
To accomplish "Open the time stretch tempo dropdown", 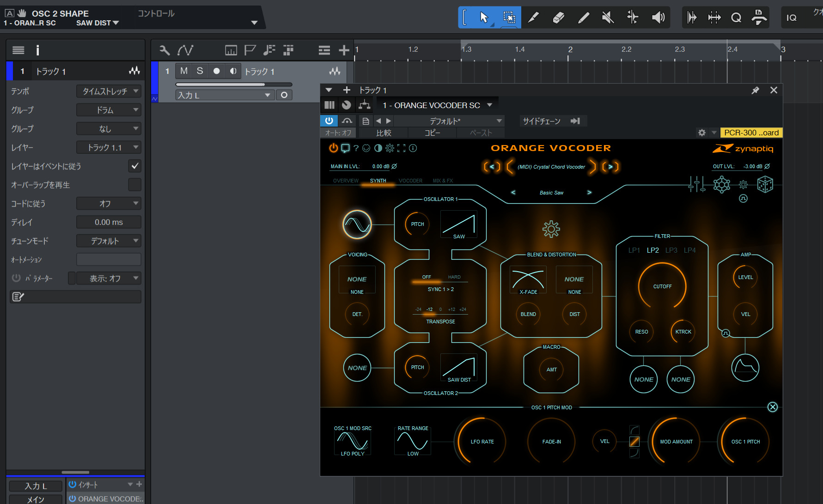I will coord(109,91).
